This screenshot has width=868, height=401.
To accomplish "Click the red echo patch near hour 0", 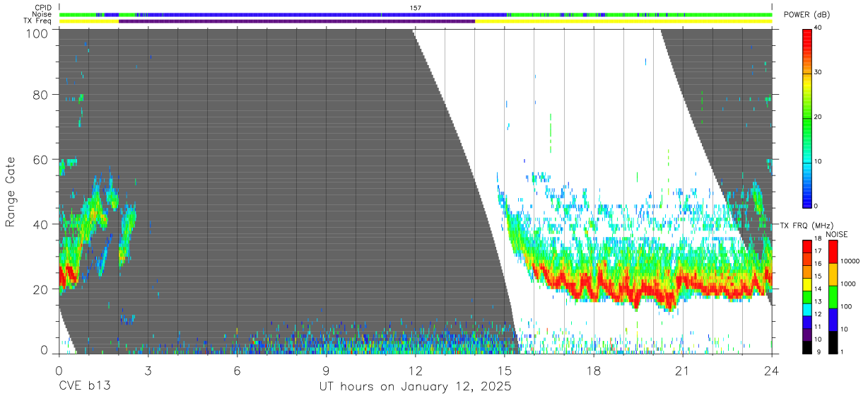I will tap(67, 277).
